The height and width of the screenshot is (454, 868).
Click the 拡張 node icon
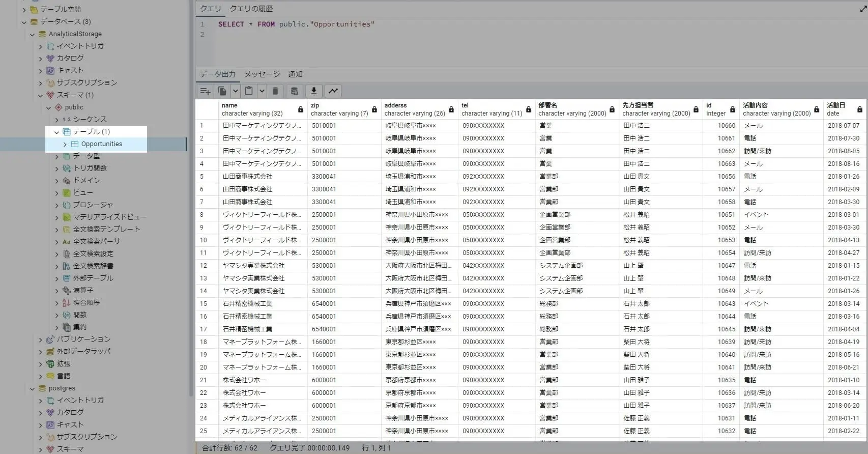50,364
